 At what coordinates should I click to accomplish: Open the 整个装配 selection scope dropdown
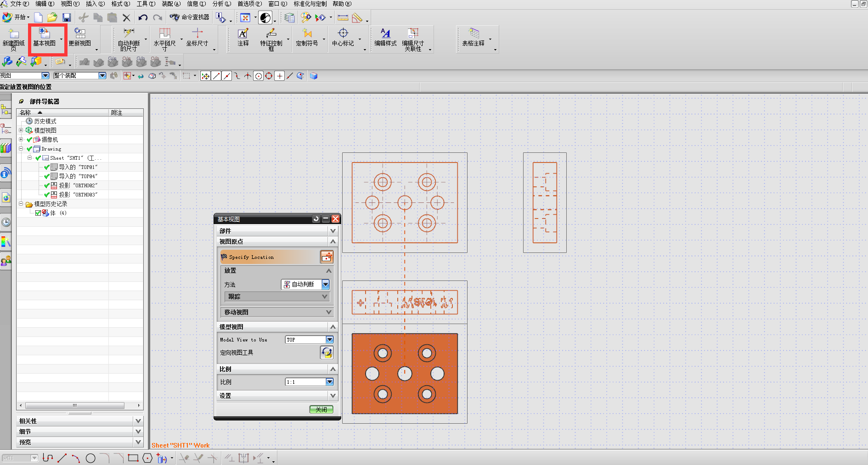102,76
